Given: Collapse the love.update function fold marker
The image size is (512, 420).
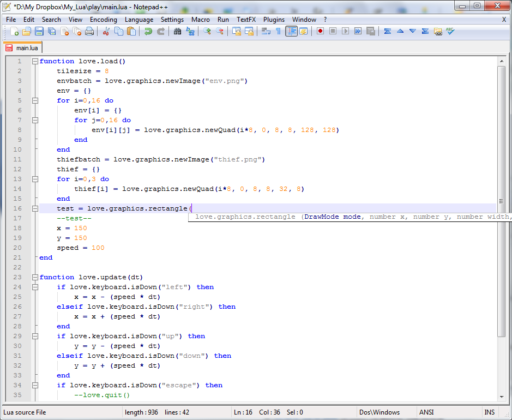Looking at the screenshot, I should (x=35, y=278).
